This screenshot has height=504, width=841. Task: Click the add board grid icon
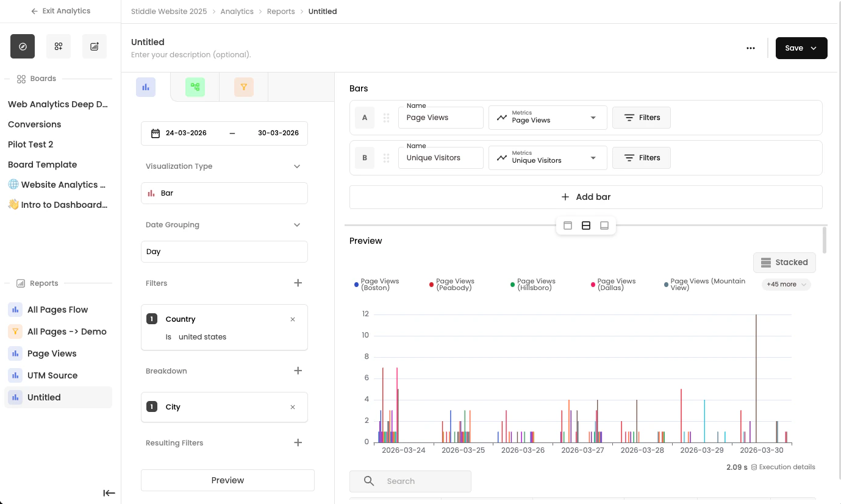(x=59, y=46)
